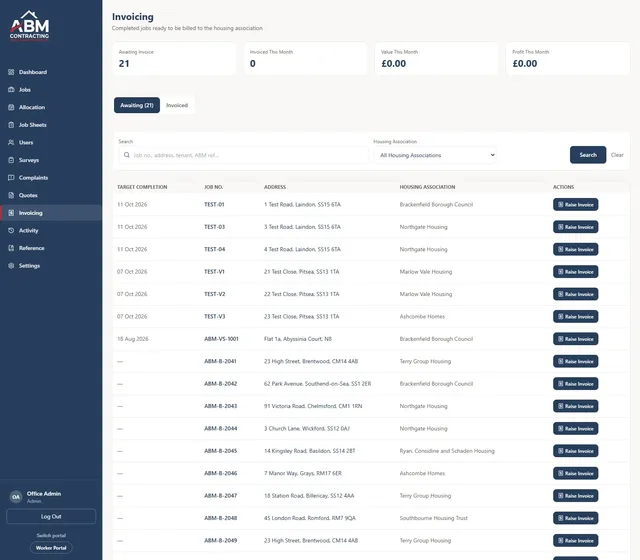This screenshot has width=640, height=560.
Task: Click address 7 Manor Way, Grays
Action: [303, 473]
